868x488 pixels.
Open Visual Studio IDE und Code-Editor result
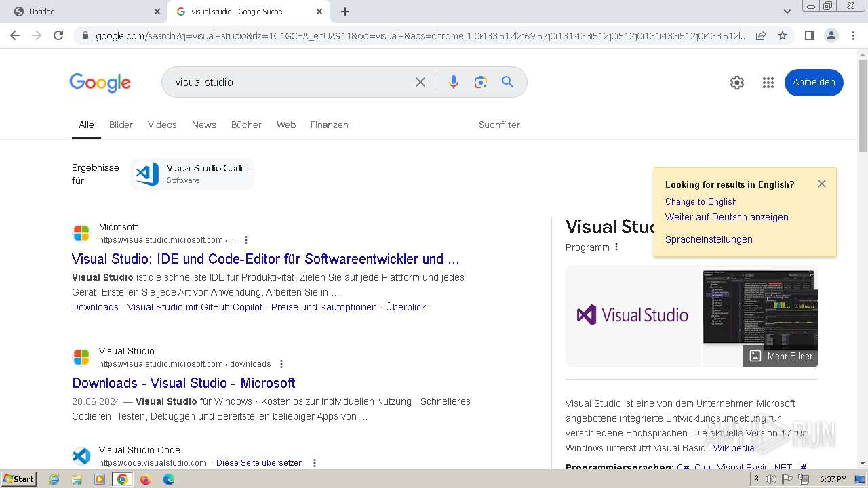point(266,259)
